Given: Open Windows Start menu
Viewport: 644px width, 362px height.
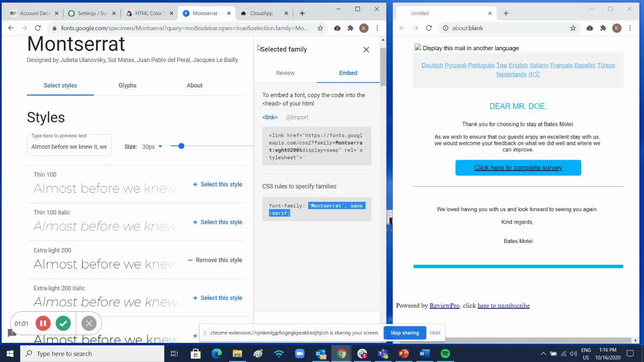Looking at the screenshot, I should click(x=10, y=354).
